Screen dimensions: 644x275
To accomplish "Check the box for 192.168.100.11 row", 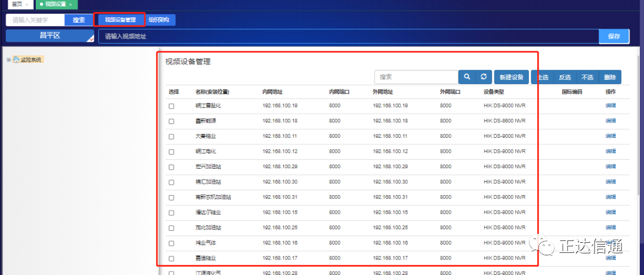I will tap(171, 137).
